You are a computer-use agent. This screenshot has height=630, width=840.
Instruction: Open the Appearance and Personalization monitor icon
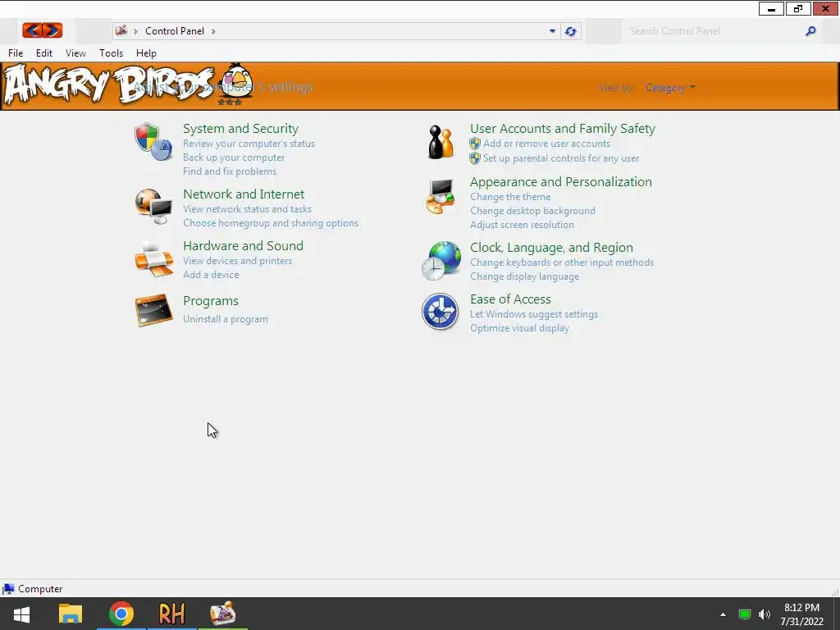point(441,197)
